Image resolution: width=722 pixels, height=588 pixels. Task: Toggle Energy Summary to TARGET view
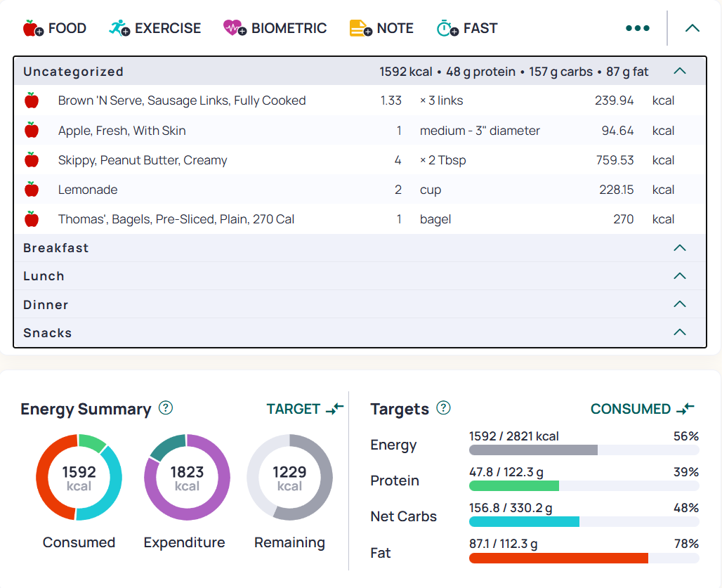tap(305, 409)
